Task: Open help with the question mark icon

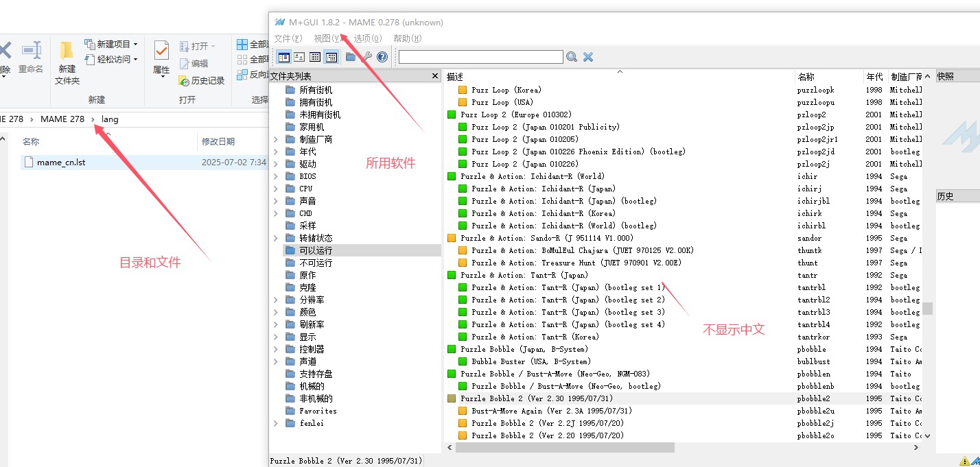Action: point(382,57)
